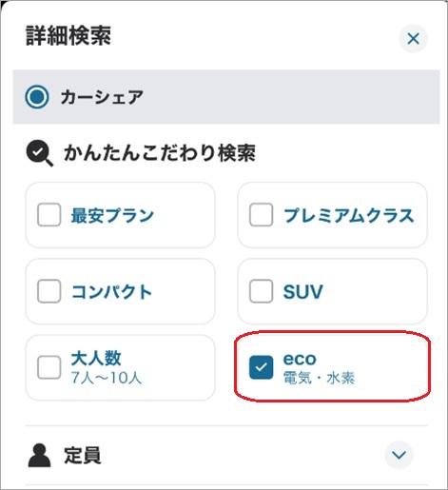448x490 pixels.
Task: Close the 詳細検索 panel with X
Action: pos(413,39)
